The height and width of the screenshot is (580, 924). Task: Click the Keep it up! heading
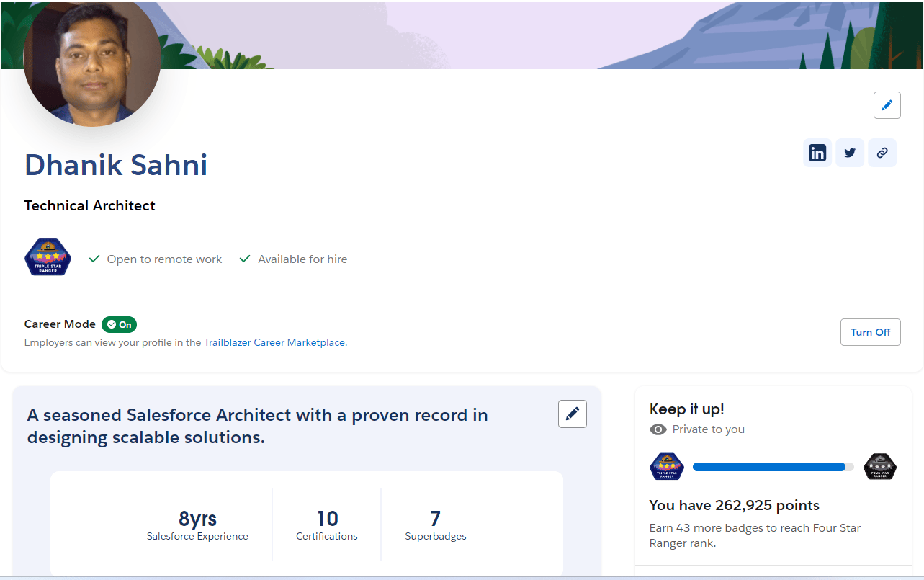point(687,409)
